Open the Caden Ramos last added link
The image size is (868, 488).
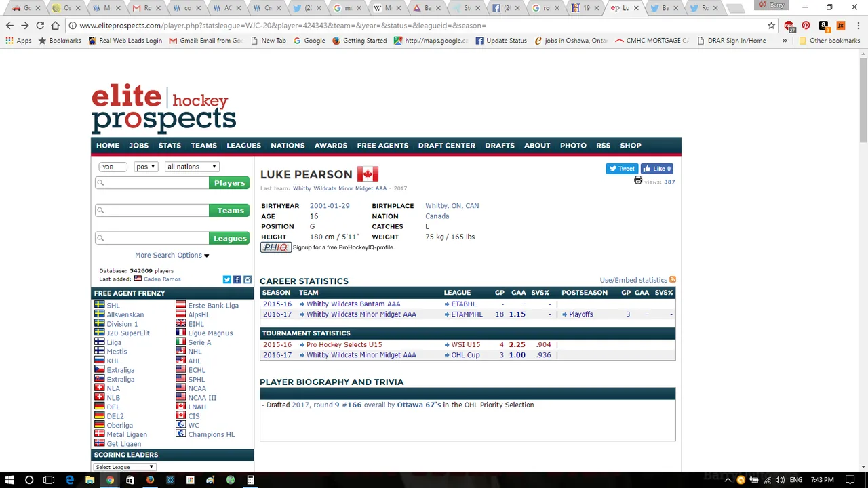point(162,279)
